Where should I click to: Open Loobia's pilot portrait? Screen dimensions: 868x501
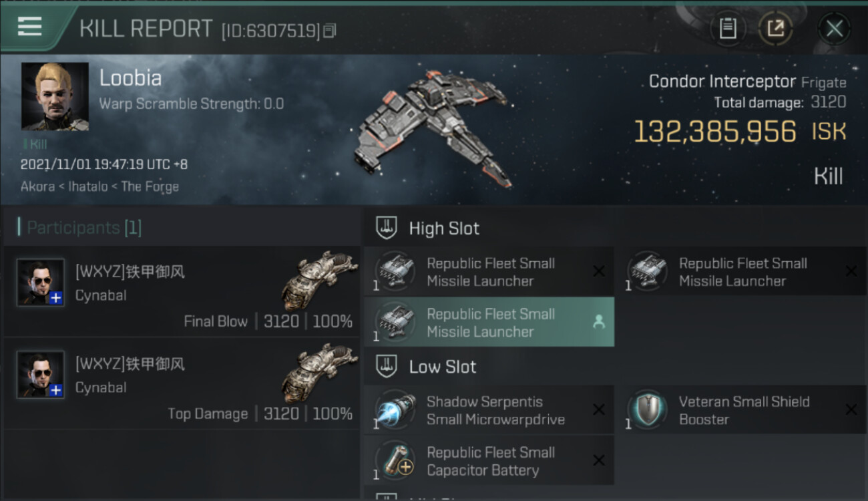point(55,97)
